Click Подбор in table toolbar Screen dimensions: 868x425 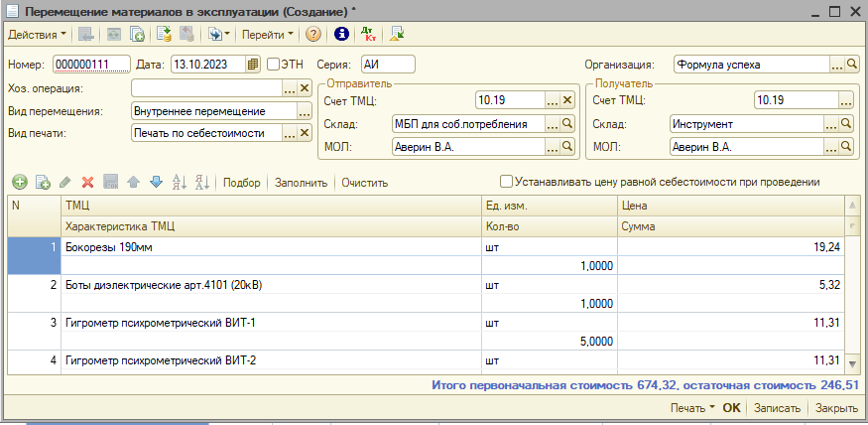(x=242, y=183)
